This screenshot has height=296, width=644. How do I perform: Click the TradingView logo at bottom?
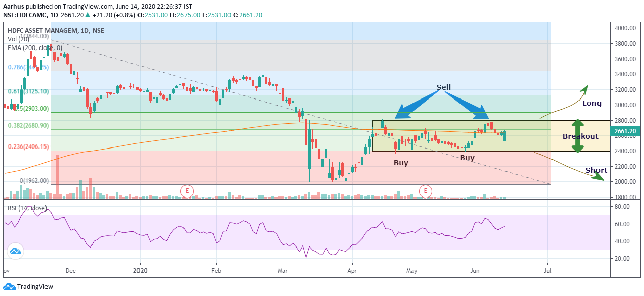[x=28, y=287]
